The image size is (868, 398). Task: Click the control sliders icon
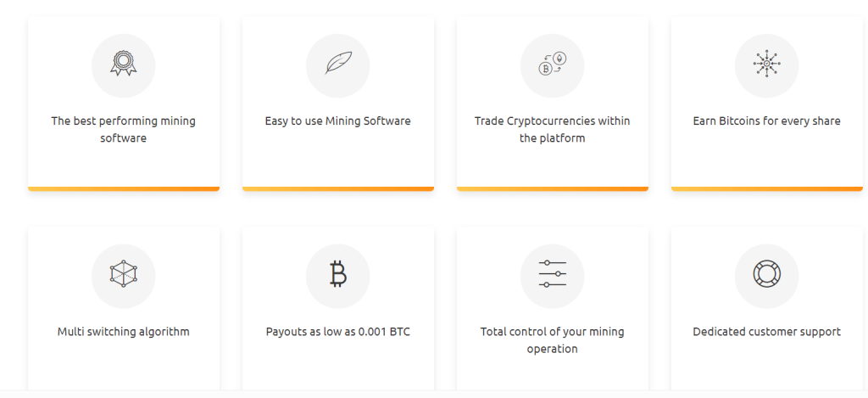coord(553,273)
